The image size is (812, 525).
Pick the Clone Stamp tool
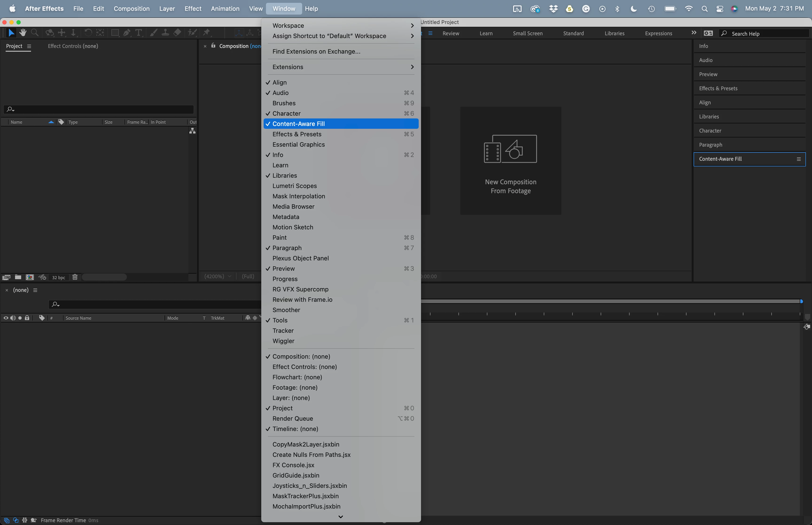pos(165,33)
